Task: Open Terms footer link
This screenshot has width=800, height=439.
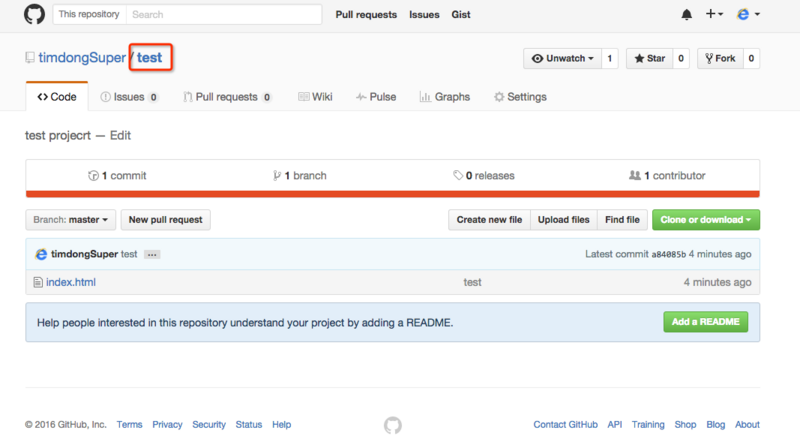Action: coord(129,425)
